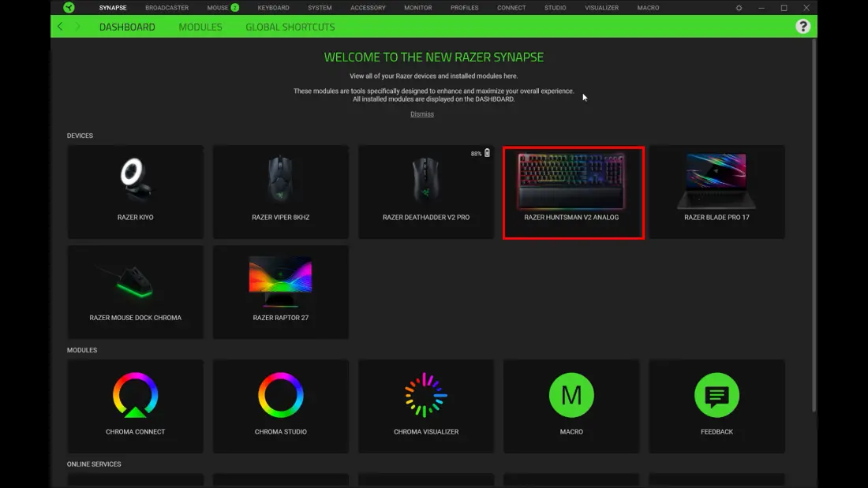This screenshot has height=488, width=868.
Task: Click the 'Online Services' section heading
Action: pyautogui.click(x=94, y=464)
